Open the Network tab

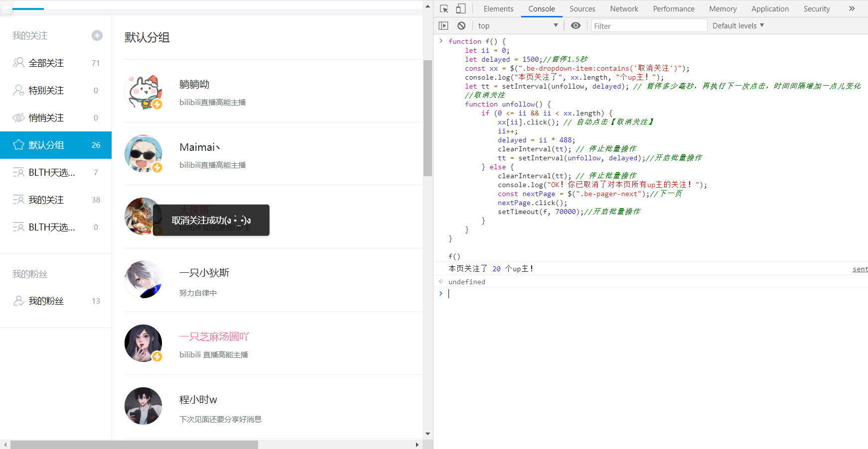[624, 8]
